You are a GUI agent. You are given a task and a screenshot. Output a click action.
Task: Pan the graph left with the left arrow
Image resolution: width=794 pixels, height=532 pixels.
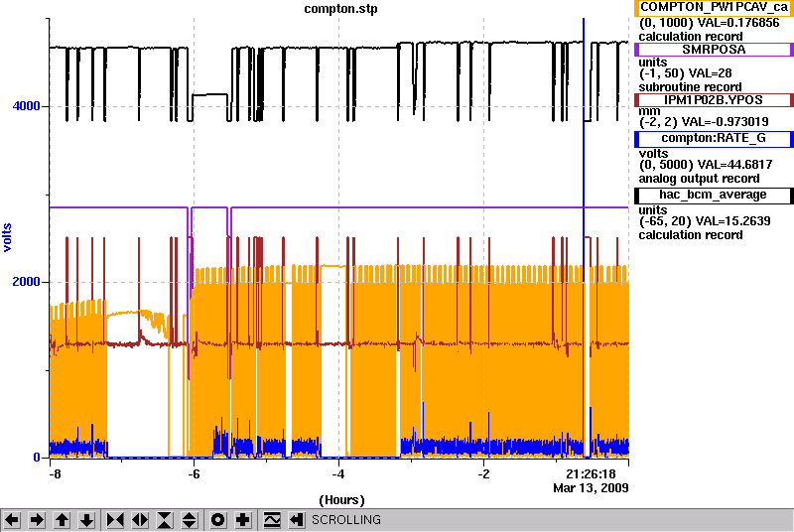point(12,520)
